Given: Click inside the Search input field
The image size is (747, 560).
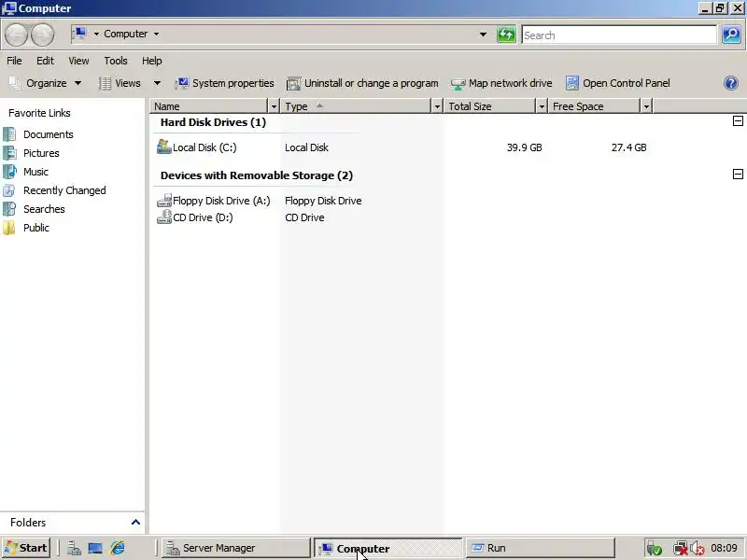Looking at the screenshot, I should 619,35.
